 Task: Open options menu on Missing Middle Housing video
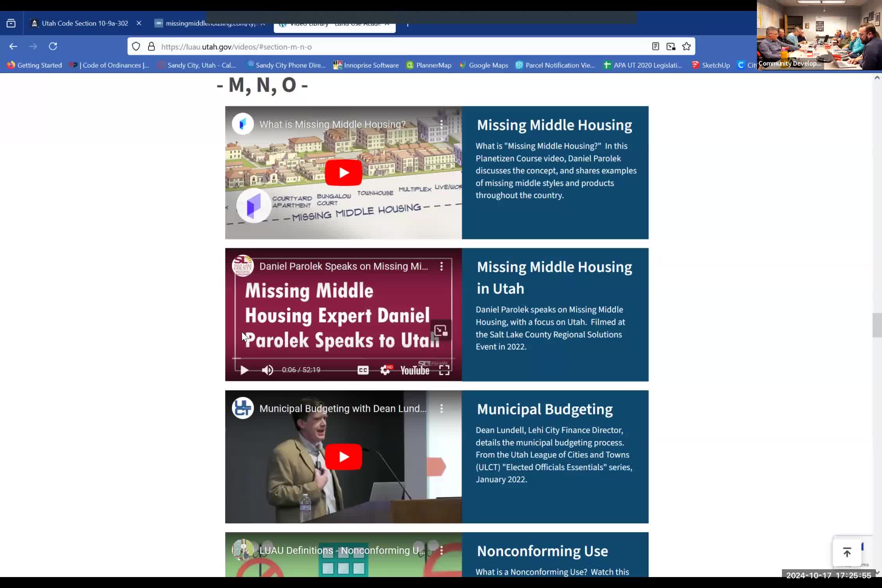pos(441,124)
